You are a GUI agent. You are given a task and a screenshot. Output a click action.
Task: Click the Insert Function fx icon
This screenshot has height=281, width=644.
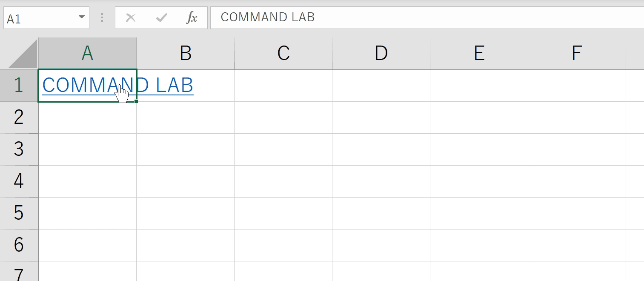tap(192, 18)
